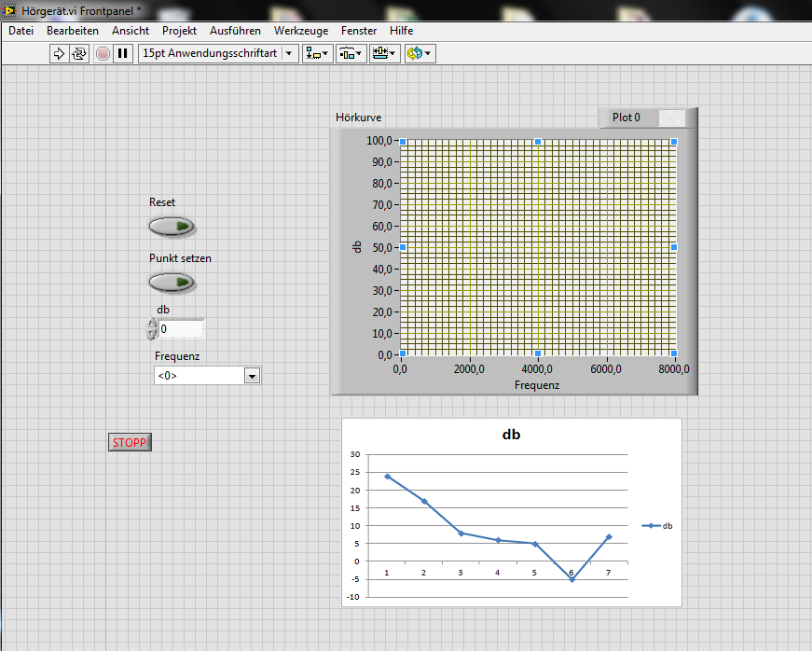Click the 50,0 y-axis tick label
The height and width of the screenshot is (651, 812).
[382, 247]
